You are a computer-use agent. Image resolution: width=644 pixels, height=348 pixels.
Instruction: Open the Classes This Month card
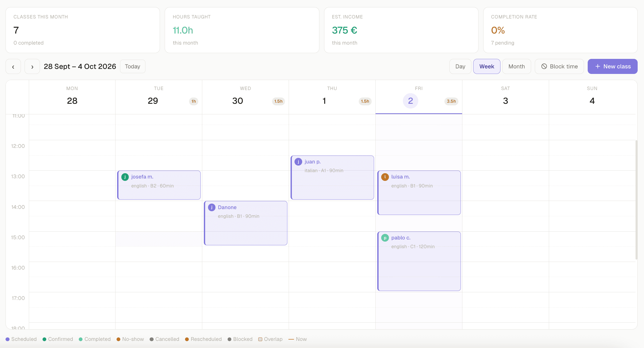pos(83,30)
